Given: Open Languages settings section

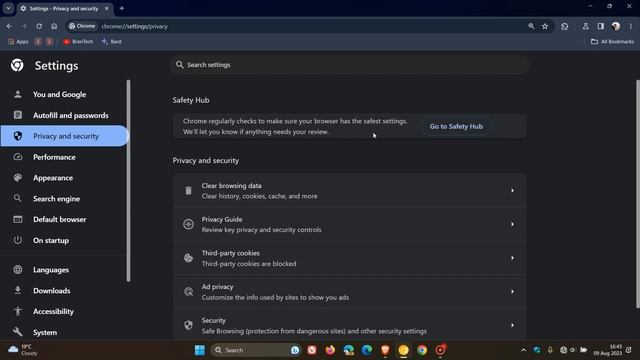Looking at the screenshot, I should [x=51, y=270].
